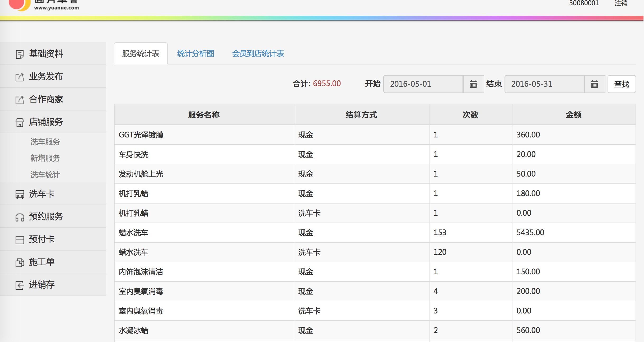Image resolution: width=644 pixels, height=342 pixels.
Task: Click the 服务名称 column header
Action: click(x=204, y=115)
